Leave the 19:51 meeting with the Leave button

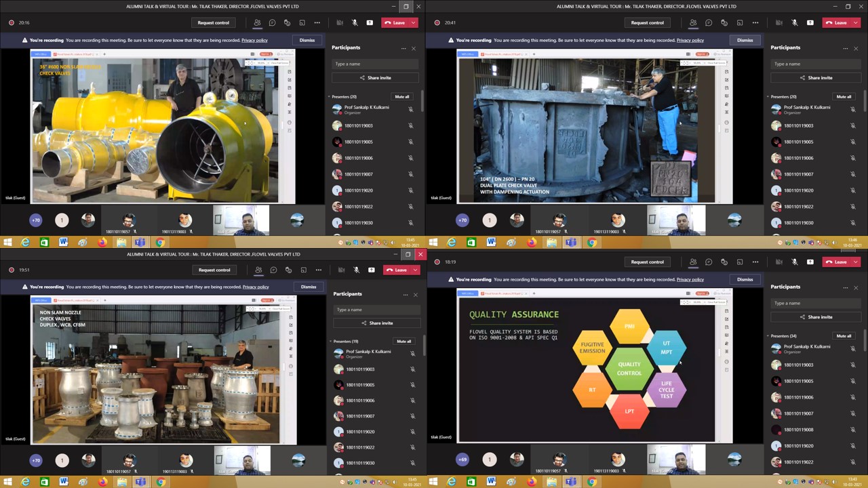tap(397, 270)
